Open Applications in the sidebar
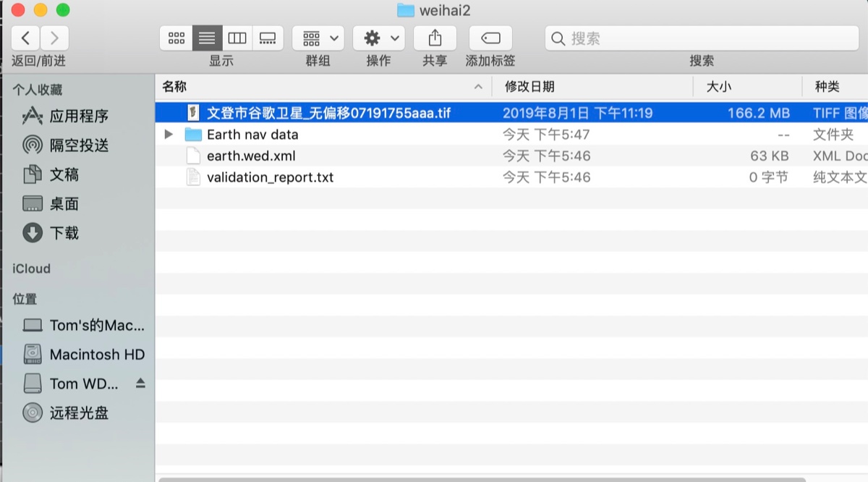868x482 pixels. (x=78, y=117)
